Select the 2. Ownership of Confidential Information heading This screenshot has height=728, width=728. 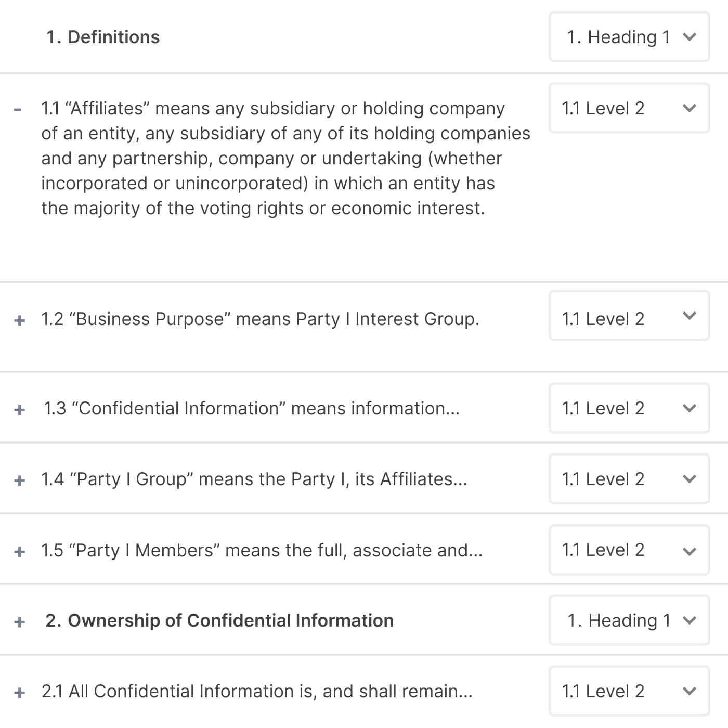(219, 620)
